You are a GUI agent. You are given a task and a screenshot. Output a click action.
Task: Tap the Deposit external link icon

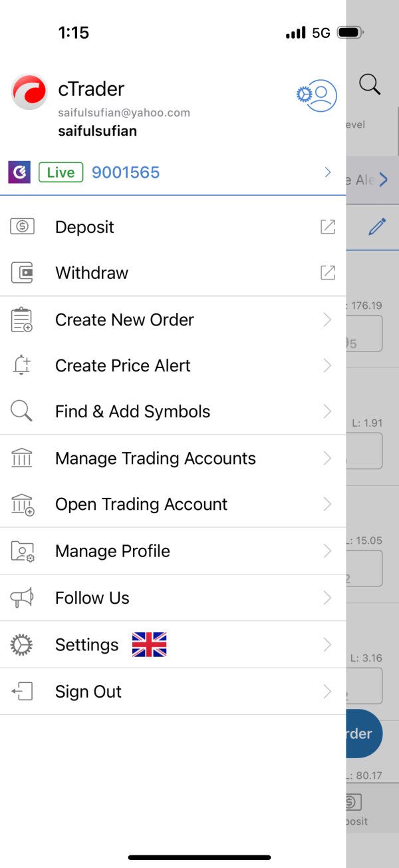click(x=328, y=226)
